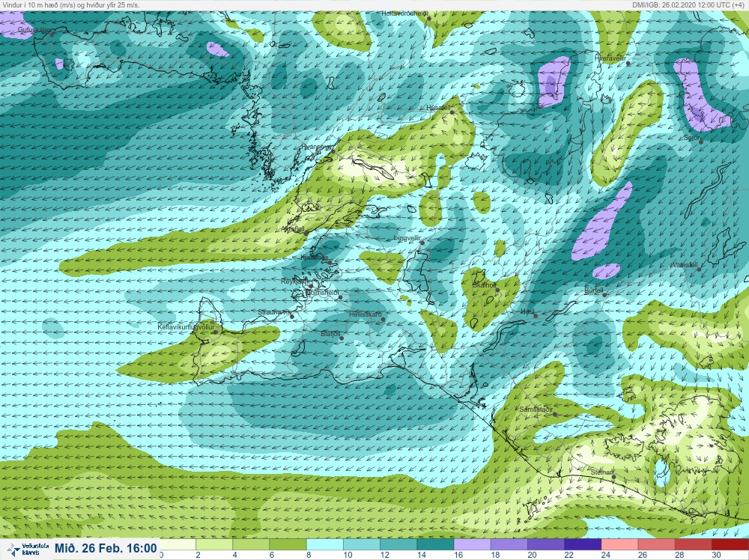
Task: Select the 2–4 m/s light green legend swatch
Action: click(x=214, y=545)
